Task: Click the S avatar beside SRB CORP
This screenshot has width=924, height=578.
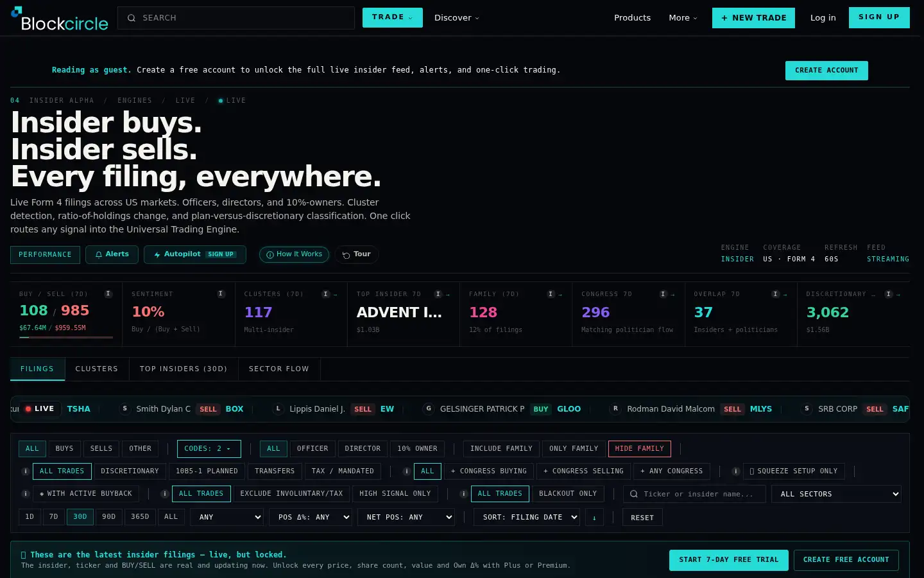Action: point(807,408)
